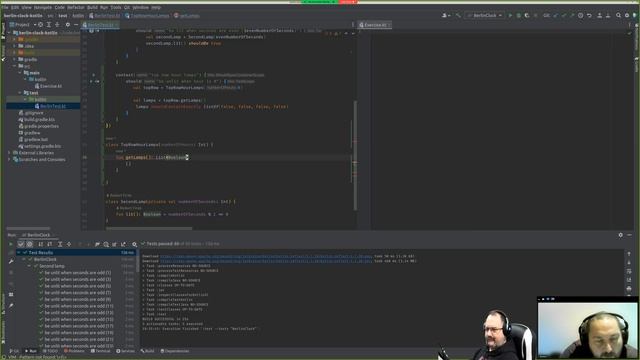This screenshot has height=360, width=640.
Task: Open the Problems tool window tab
Action: 76,351
